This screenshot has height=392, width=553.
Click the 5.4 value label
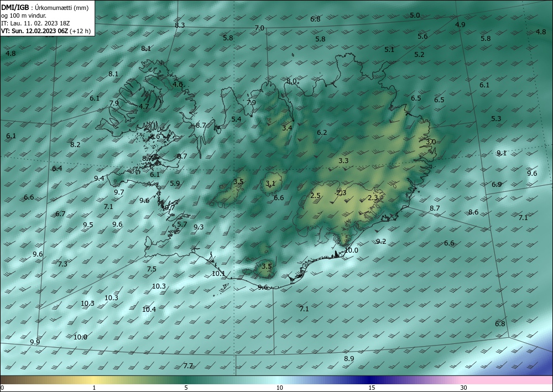coord(236,119)
